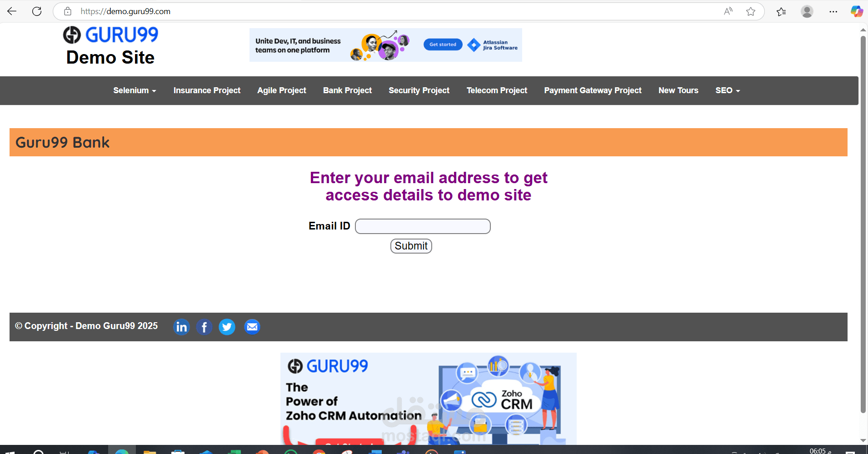
Task: Open the Facebook icon in footer
Action: pyautogui.click(x=204, y=327)
